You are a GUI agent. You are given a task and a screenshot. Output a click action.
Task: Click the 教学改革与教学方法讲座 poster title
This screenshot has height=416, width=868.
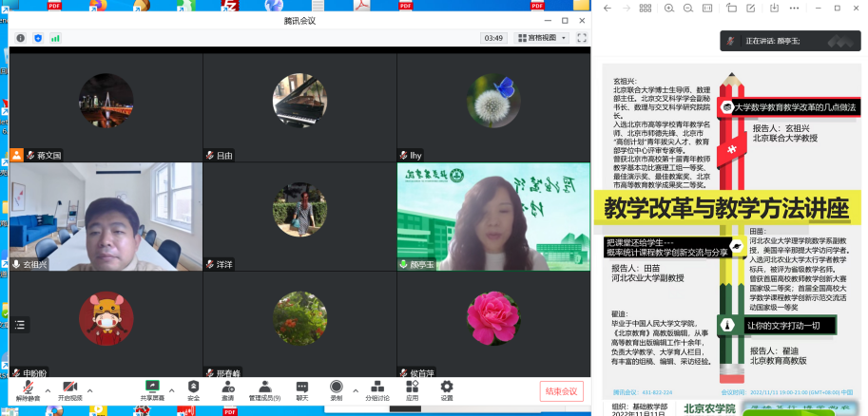(x=726, y=210)
